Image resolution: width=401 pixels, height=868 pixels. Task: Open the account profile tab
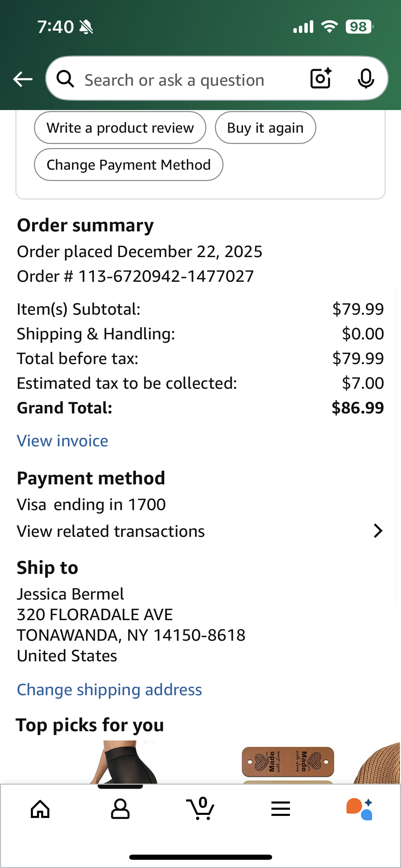[x=120, y=809]
